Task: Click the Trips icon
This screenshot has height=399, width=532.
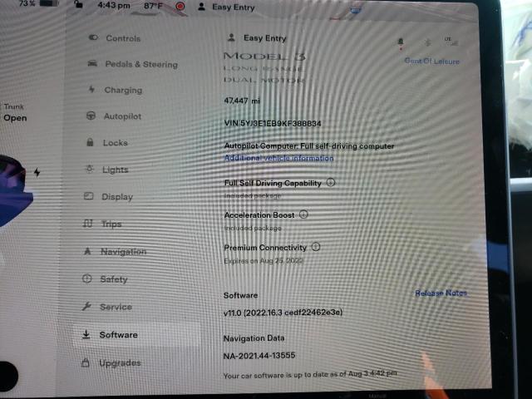Action: pos(87,224)
